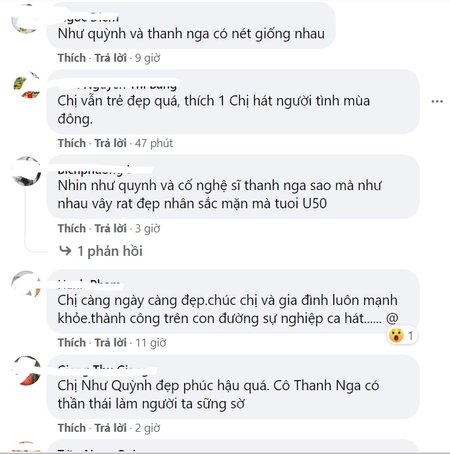Reply to the 'có nét giống nhau' comment
This screenshot has width=450, height=454.
coord(110,58)
